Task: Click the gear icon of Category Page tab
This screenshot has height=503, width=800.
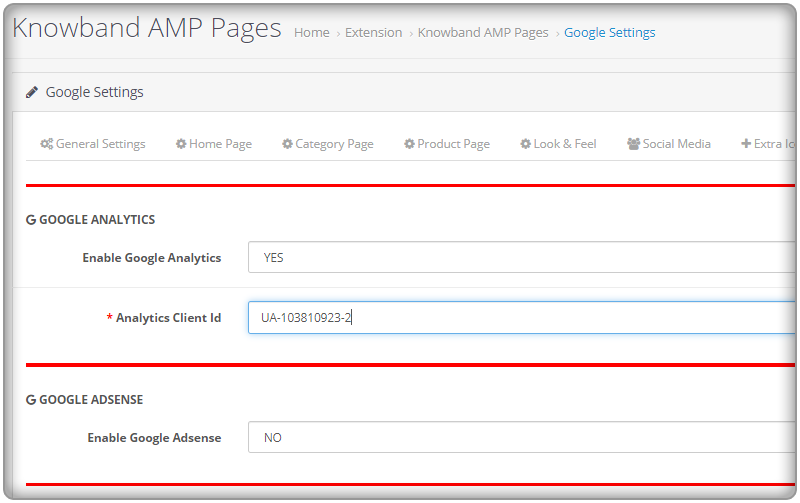Action: coord(287,144)
